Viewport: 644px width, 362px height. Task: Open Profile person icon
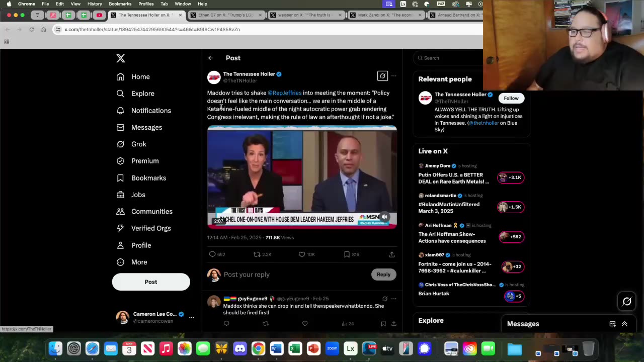pyautogui.click(x=120, y=245)
